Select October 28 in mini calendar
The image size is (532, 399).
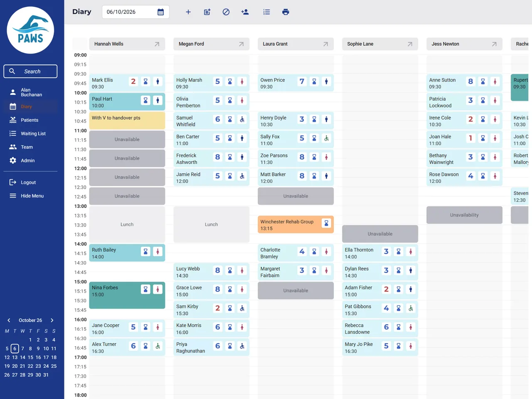22,375
